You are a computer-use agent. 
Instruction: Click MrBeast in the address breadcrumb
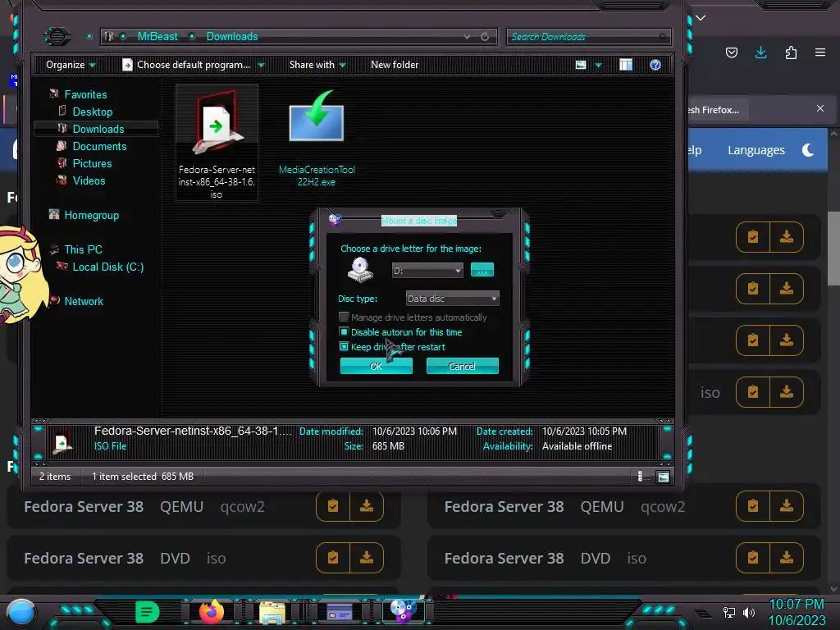[x=157, y=36]
